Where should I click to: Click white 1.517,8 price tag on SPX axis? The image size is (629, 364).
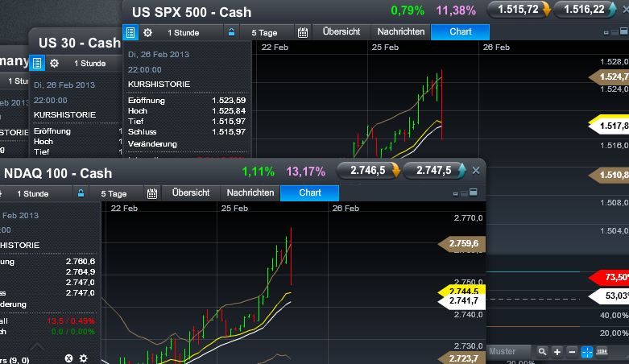point(609,126)
